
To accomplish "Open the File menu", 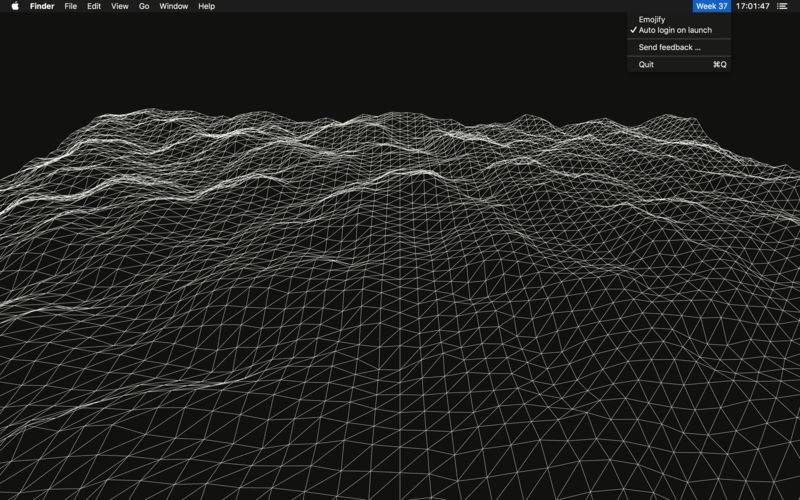I will 70,6.
